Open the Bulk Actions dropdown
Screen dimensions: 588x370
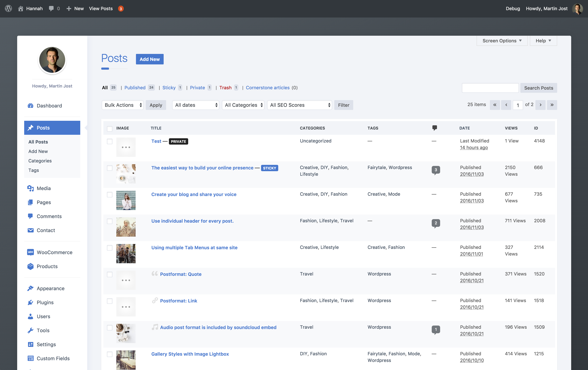pos(122,105)
